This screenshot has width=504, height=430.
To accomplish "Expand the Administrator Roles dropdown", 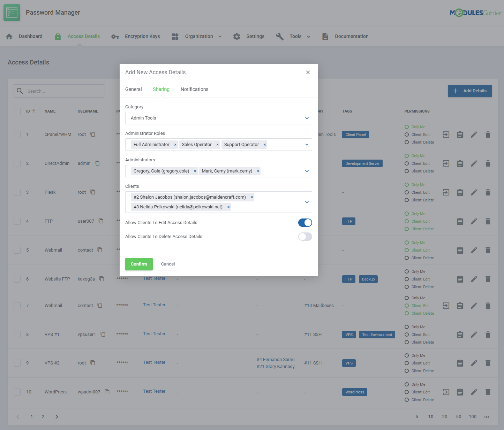I will 307,145.
